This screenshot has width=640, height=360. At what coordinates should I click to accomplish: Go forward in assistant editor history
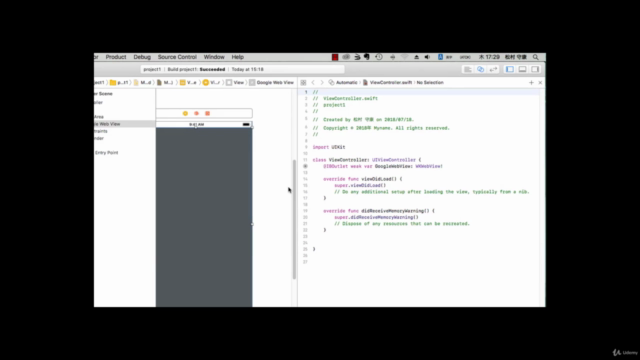click(x=322, y=82)
